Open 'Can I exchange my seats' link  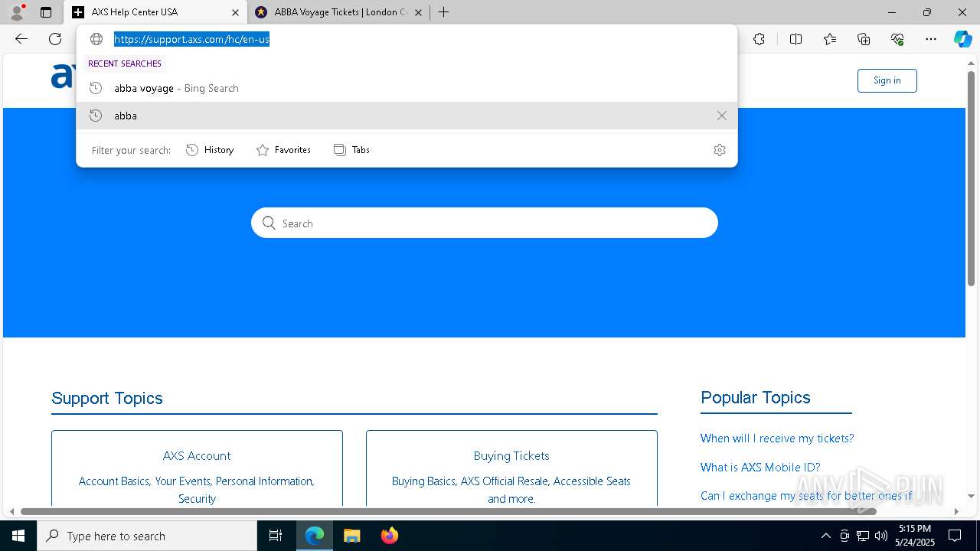click(x=806, y=496)
